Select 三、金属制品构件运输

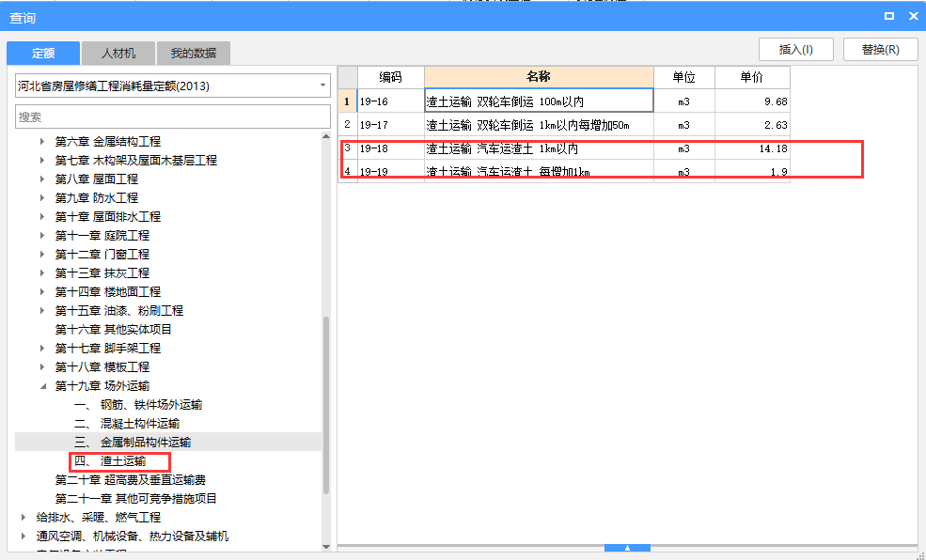pyautogui.click(x=133, y=443)
